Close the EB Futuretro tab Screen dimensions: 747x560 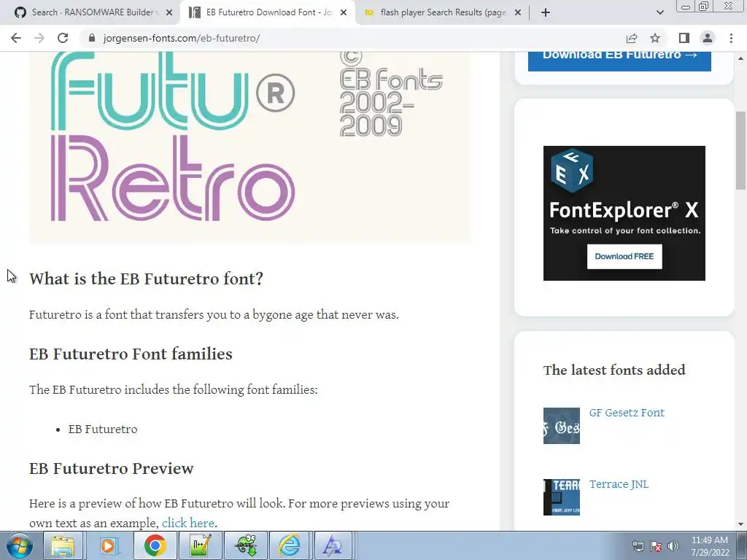(x=344, y=12)
